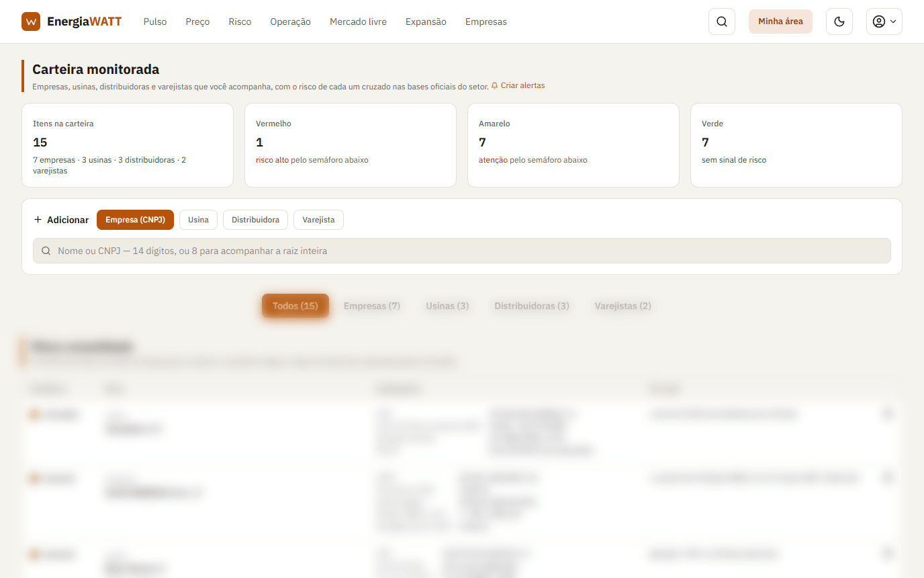Go to Mercado livre menu
Screen dimensions: 924x578
tap(358, 22)
